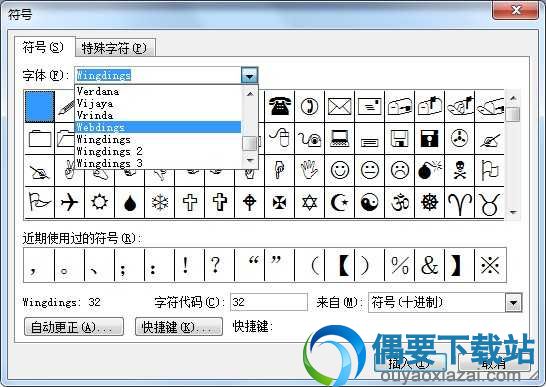This screenshot has height=387, width=546.
Task: Click the 快捷键 button
Action: (179, 327)
